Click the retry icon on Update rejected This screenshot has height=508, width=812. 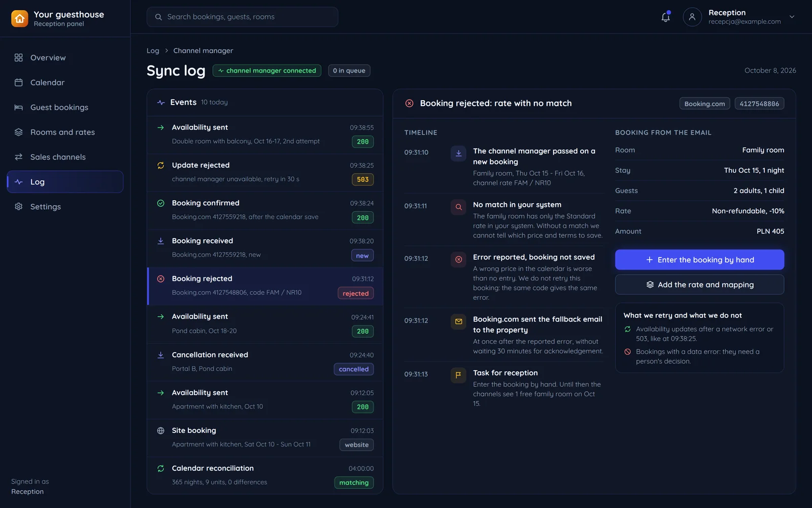click(x=161, y=165)
